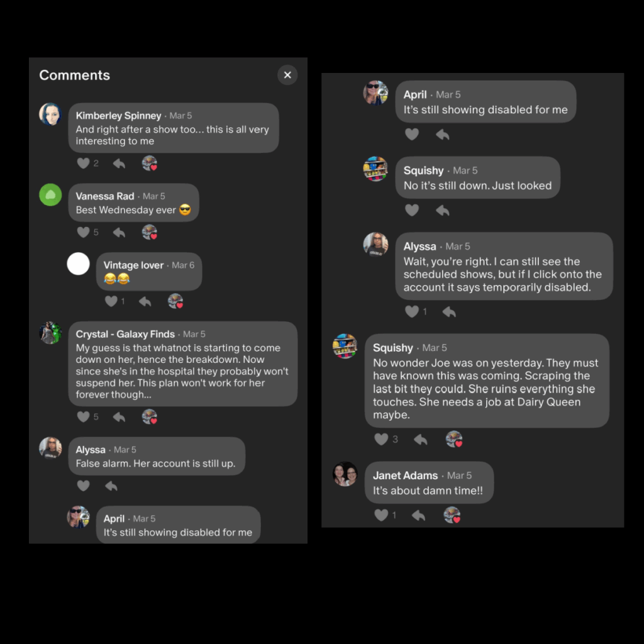644x644 pixels.
Task: Like April's disabled comment in right panel
Action: 412,135
